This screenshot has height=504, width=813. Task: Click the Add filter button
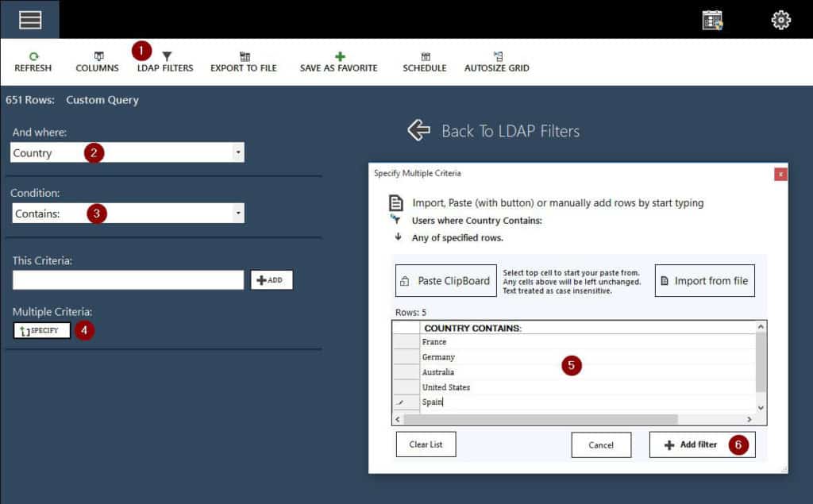point(702,445)
